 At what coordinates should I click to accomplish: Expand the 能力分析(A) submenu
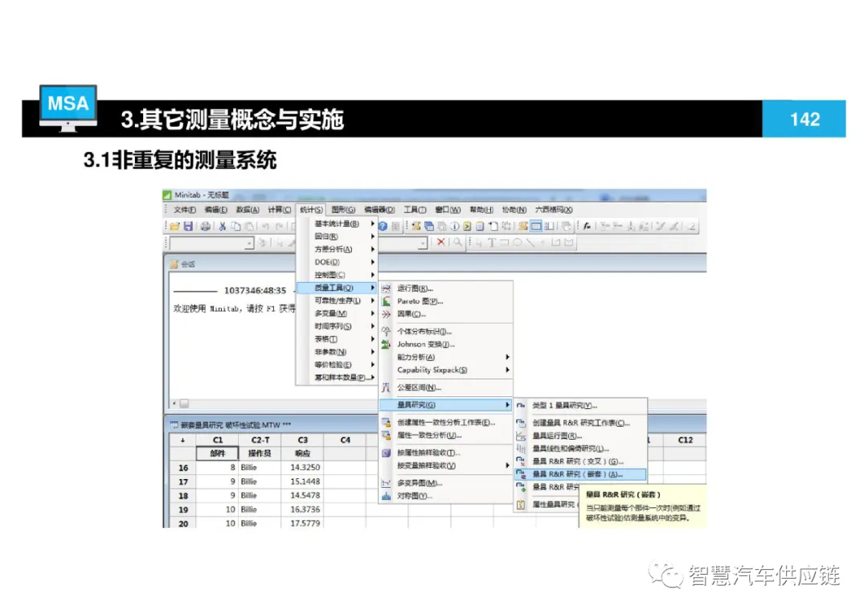[x=446, y=357]
